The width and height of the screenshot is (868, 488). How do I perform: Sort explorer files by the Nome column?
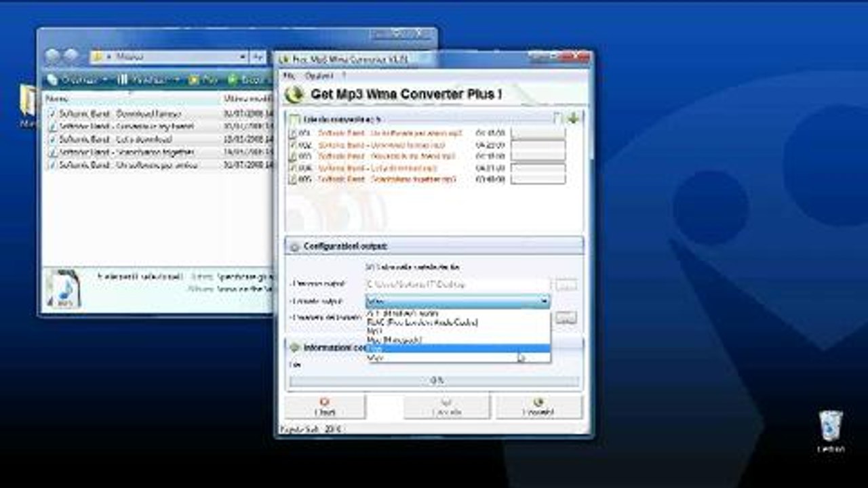click(x=131, y=98)
